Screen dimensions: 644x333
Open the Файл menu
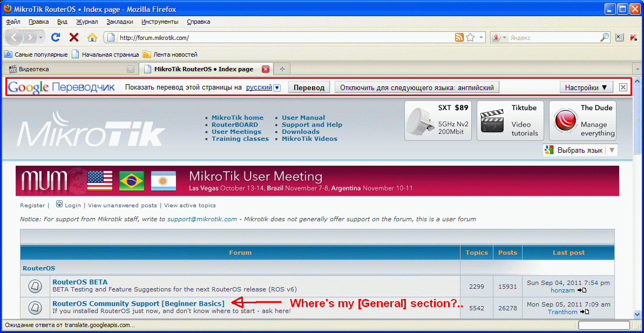click(x=13, y=22)
